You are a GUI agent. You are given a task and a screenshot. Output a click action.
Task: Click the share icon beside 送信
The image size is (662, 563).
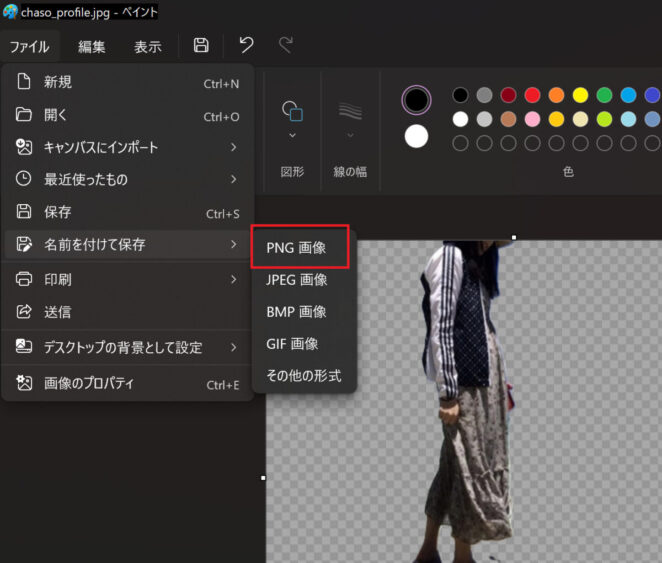24,311
